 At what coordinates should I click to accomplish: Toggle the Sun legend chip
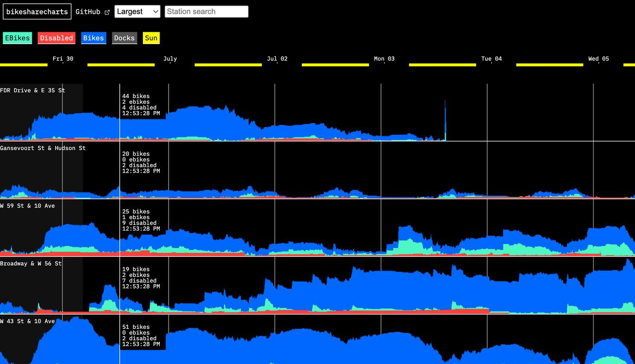[x=151, y=38]
